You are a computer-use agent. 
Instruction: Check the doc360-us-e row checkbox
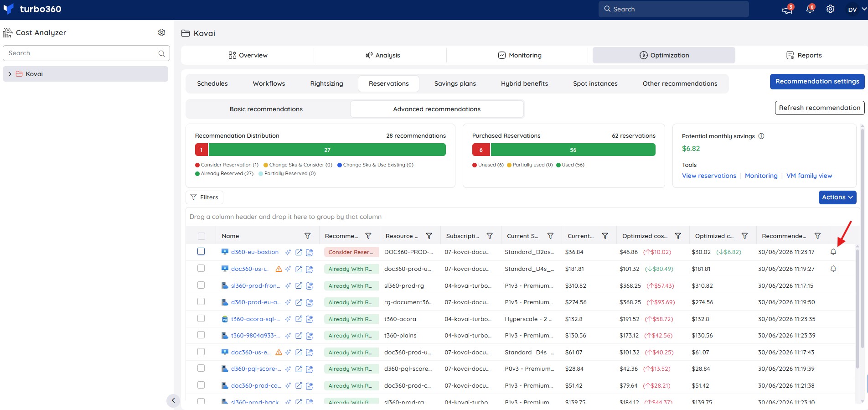click(201, 352)
